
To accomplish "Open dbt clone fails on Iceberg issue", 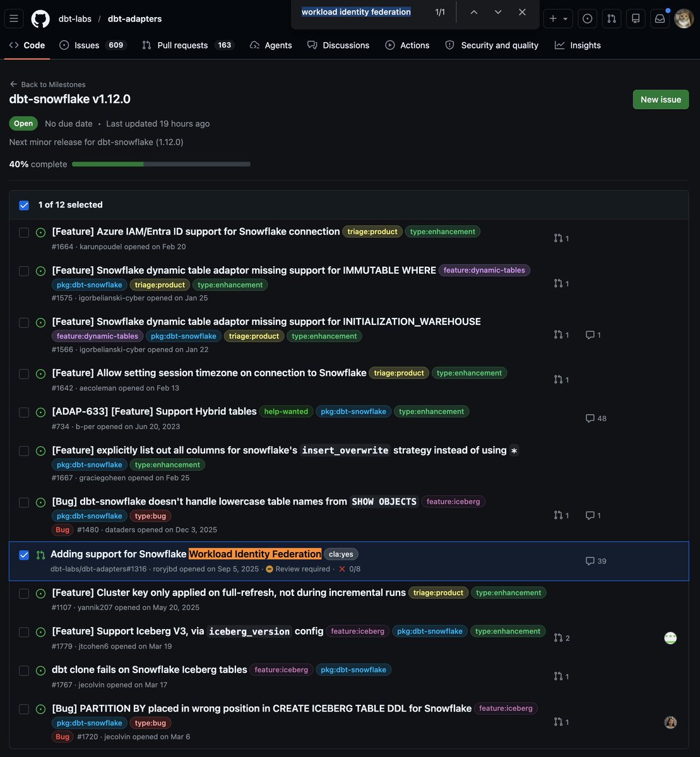I will [x=150, y=669].
